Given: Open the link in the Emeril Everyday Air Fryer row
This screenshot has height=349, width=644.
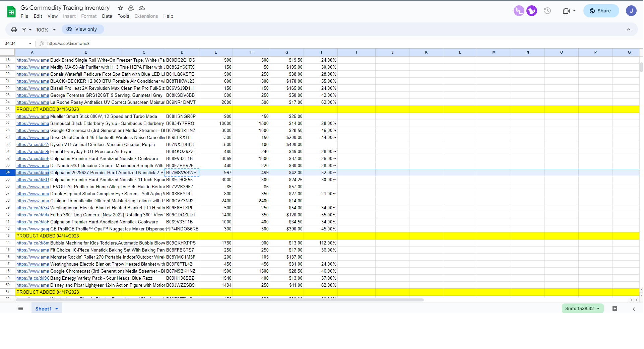Looking at the screenshot, I should (33, 152).
